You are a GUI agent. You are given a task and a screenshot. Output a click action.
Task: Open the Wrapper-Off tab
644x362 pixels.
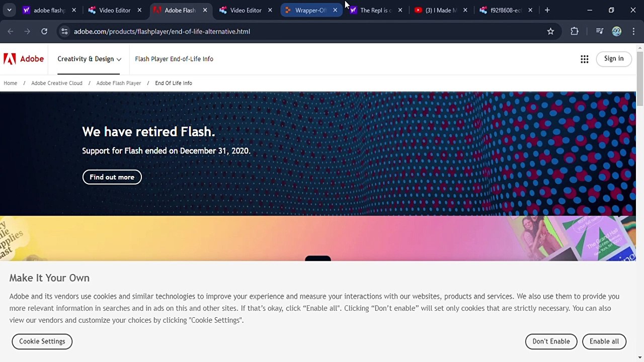click(x=311, y=10)
